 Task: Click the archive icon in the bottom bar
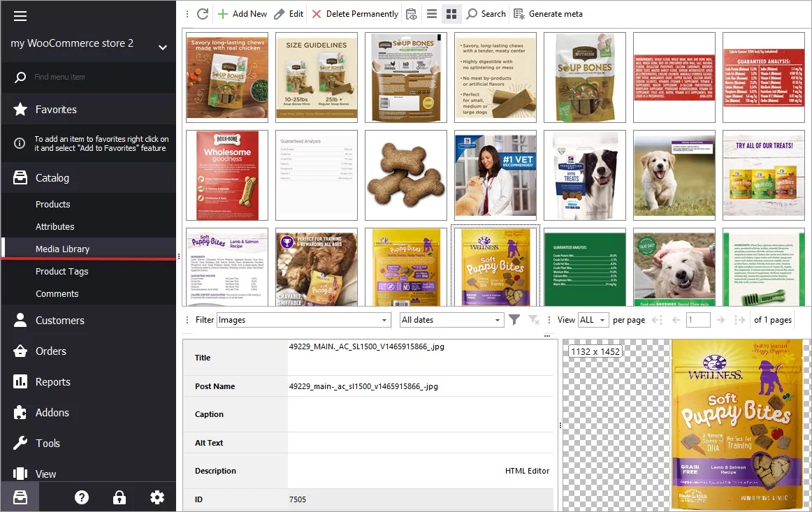(x=20, y=497)
